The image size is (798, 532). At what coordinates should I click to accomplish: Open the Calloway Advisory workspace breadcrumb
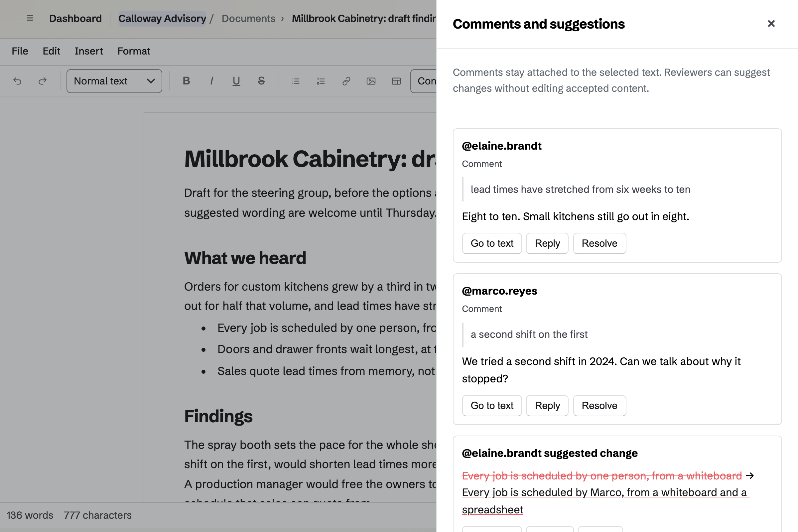pyautogui.click(x=162, y=18)
